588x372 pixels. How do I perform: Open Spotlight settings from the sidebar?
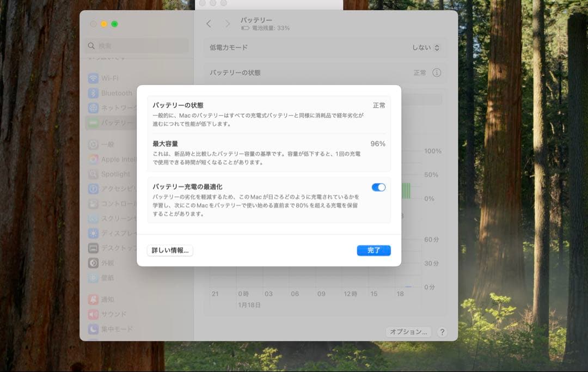click(115, 174)
